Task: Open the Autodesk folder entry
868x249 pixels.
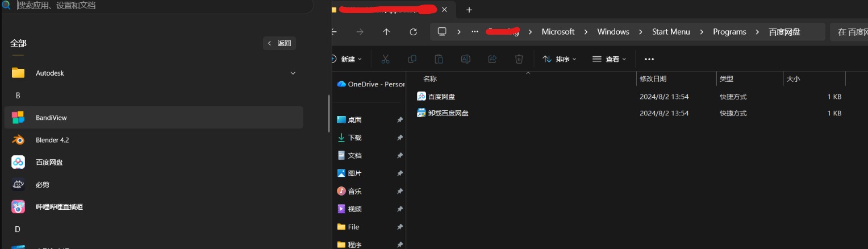Action: (x=154, y=73)
